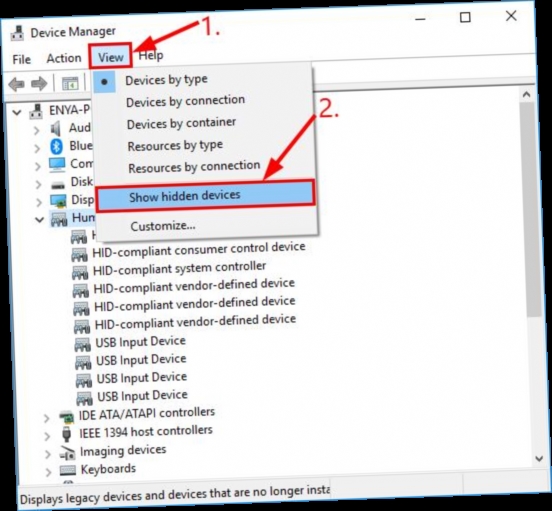The height and width of the screenshot is (511, 552).
Task: Click icon of HID-compliant system controller
Action: coord(80,272)
